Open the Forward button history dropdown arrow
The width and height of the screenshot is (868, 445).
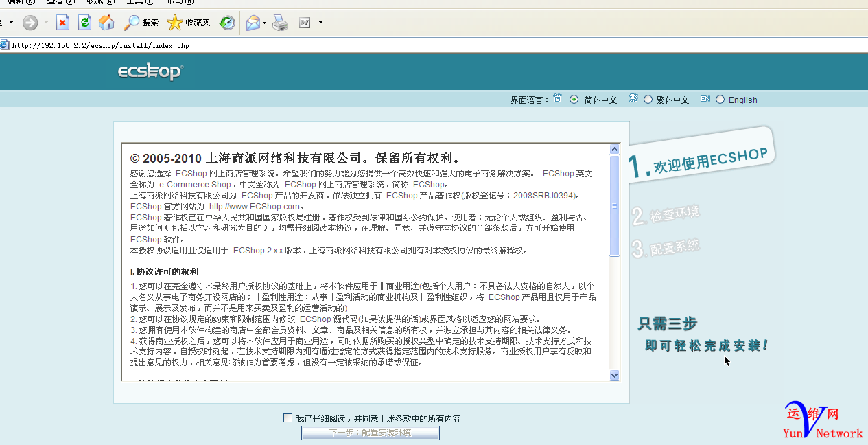pyautogui.click(x=46, y=23)
